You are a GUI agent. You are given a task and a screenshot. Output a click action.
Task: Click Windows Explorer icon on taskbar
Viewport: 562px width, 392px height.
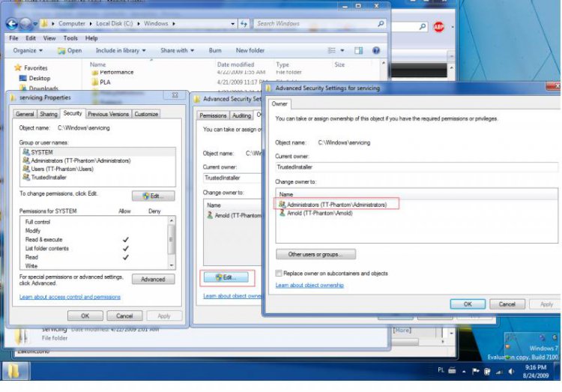(15, 371)
